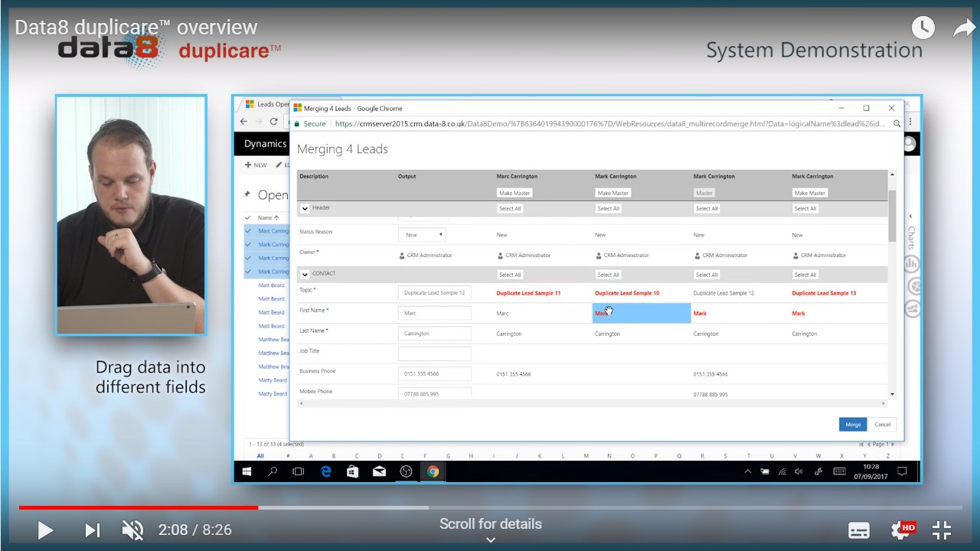This screenshot has height=551, width=980.
Task: Seek on the red video progress bar
Action: (x=139, y=507)
